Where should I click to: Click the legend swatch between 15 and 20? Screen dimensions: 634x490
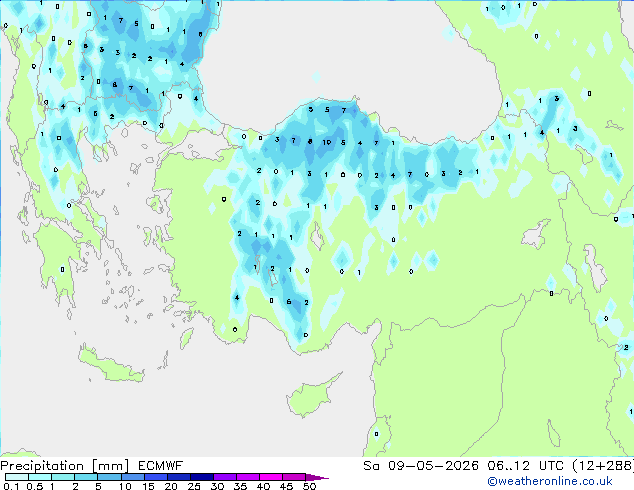click(x=156, y=477)
